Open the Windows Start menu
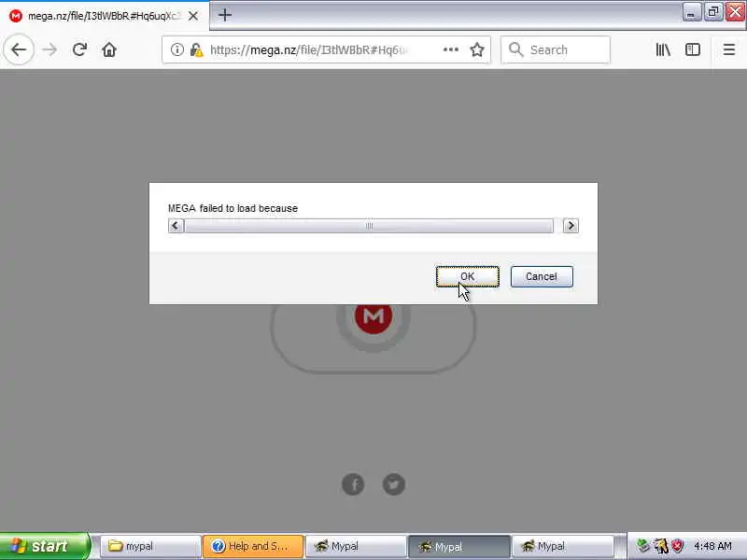Viewport: 747px width, 560px height. click(x=45, y=546)
